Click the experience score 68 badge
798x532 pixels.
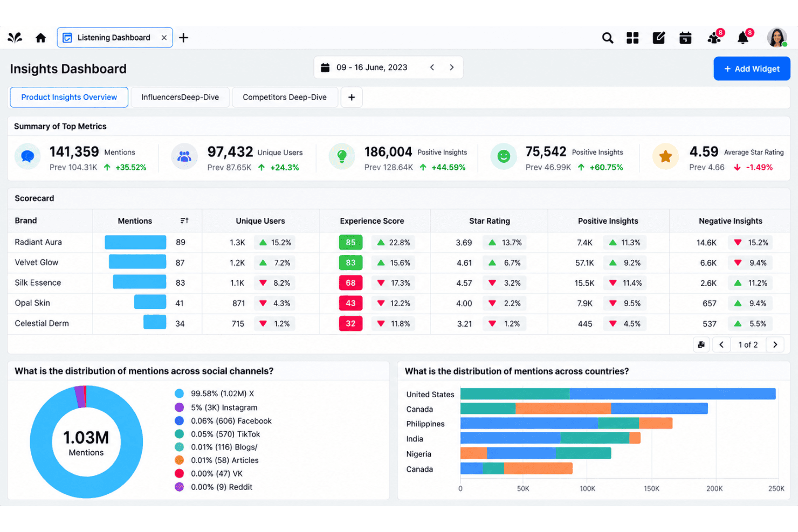[x=350, y=283]
